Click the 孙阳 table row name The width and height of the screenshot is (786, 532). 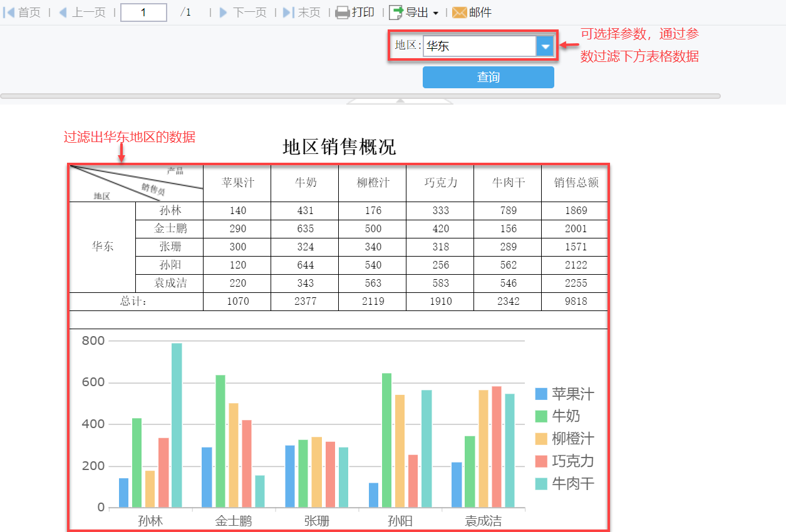[x=170, y=265]
